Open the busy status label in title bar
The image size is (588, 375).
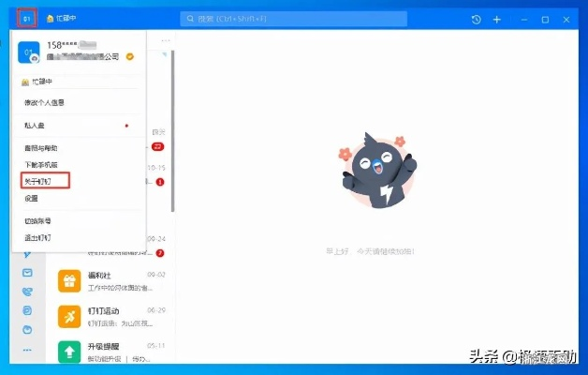click(61, 18)
